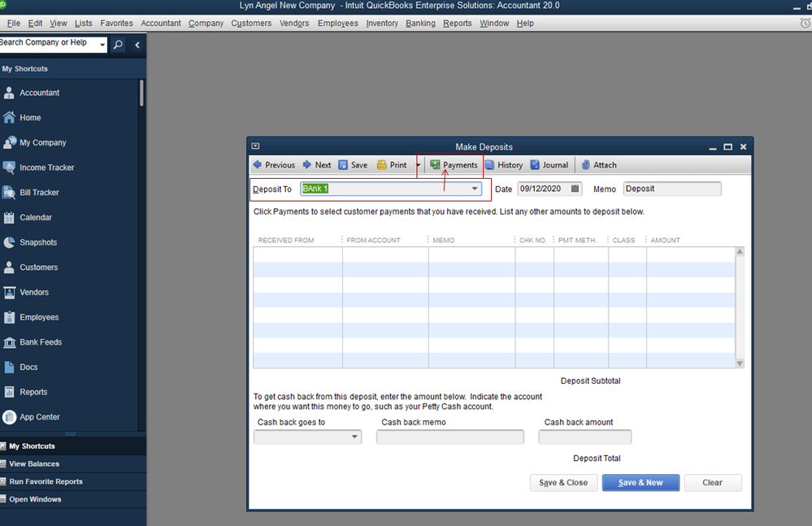The height and width of the screenshot is (526, 812).
Task: Expand the Print options dropdown arrow
Action: point(418,165)
